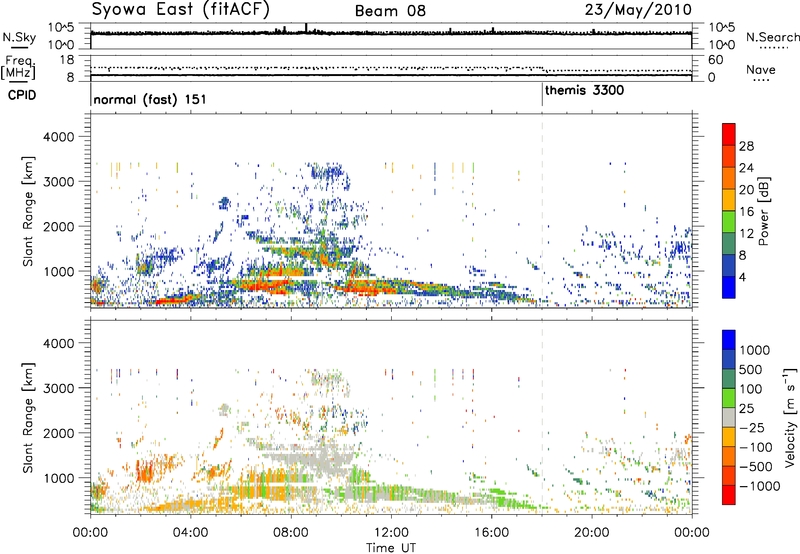The height and width of the screenshot is (554, 800).
Task: Click the '3000' tick on velocity panel
Action: click(58, 388)
